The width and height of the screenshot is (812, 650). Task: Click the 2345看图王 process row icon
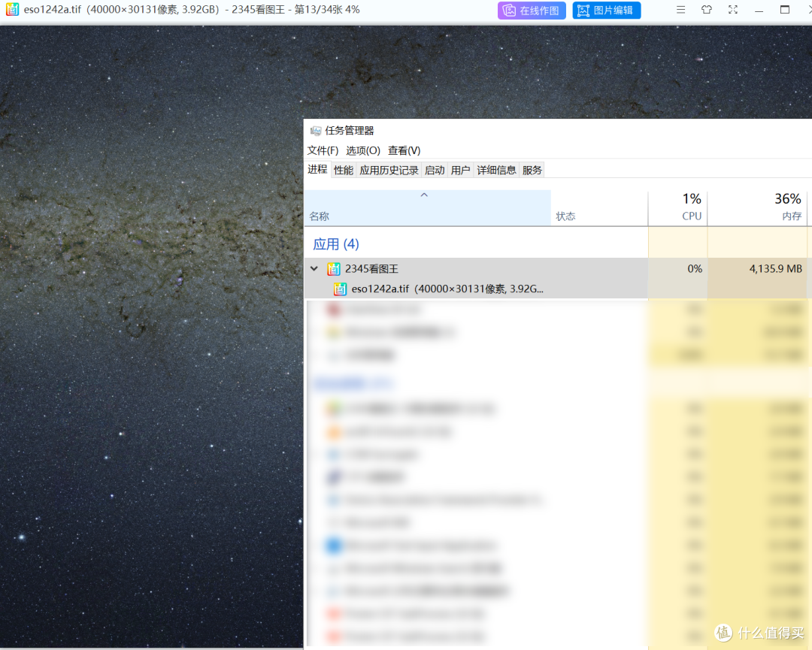(x=334, y=269)
